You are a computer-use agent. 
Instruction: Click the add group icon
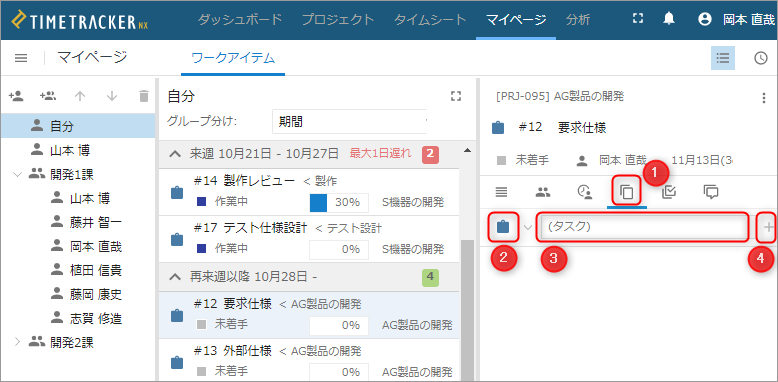pyautogui.click(x=48, y=95)
